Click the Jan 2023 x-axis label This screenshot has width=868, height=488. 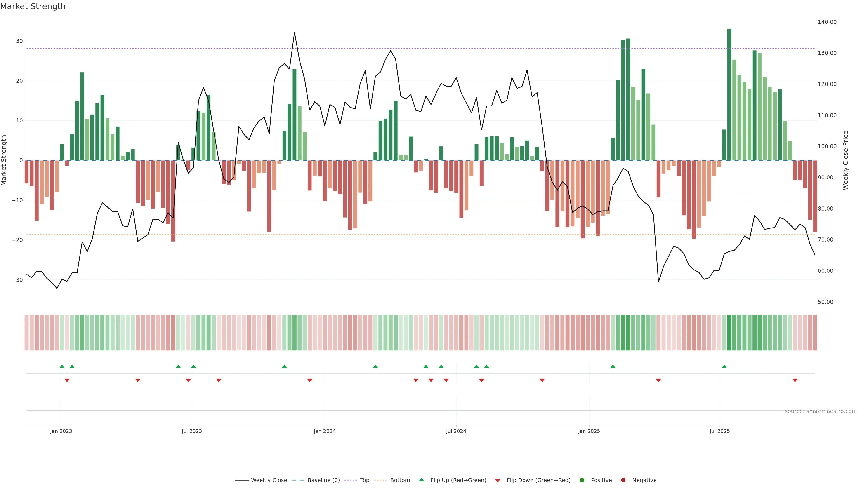(x=61, y=431)
